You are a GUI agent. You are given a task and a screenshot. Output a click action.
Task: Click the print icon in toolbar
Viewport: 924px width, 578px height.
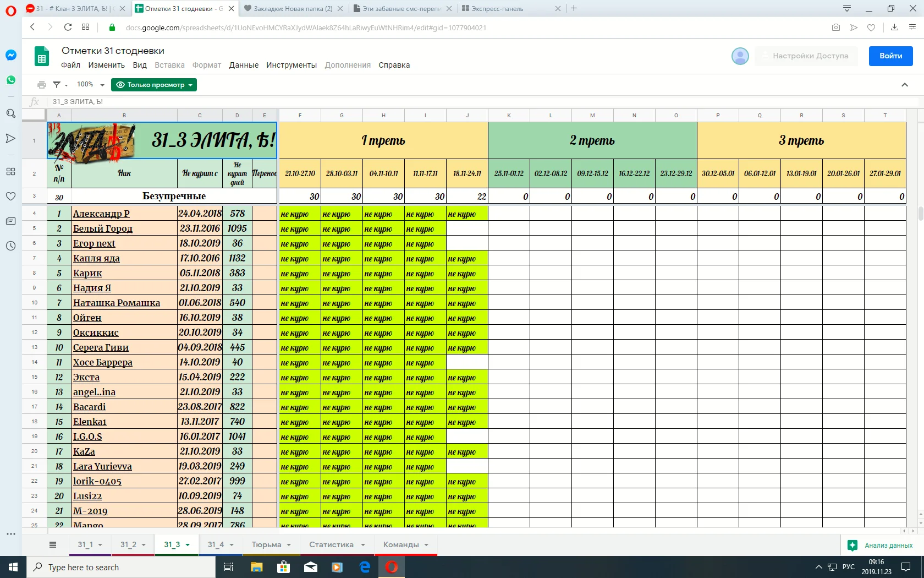[41, 85]
